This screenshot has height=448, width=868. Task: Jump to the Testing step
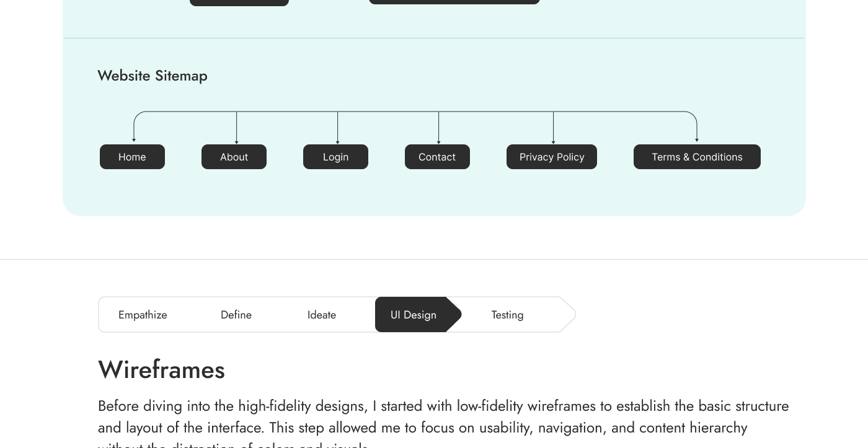click(x=507, y=315)
